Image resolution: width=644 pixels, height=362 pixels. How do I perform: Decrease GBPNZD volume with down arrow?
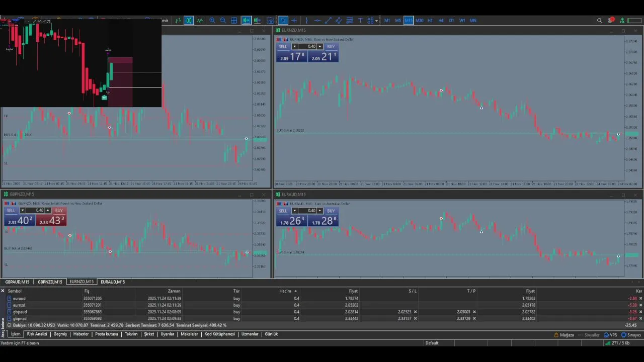pyautogui.click(x=23, y=211)
